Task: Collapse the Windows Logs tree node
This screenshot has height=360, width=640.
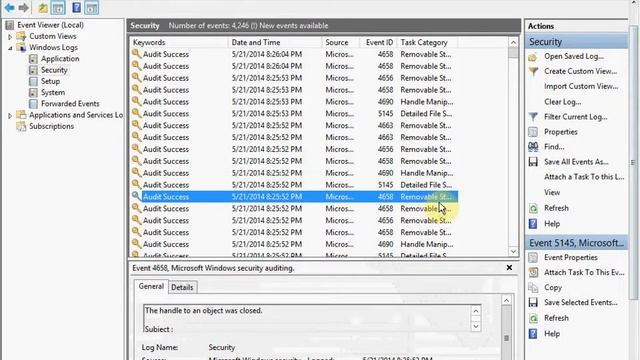Action: (x=10, y=48)
